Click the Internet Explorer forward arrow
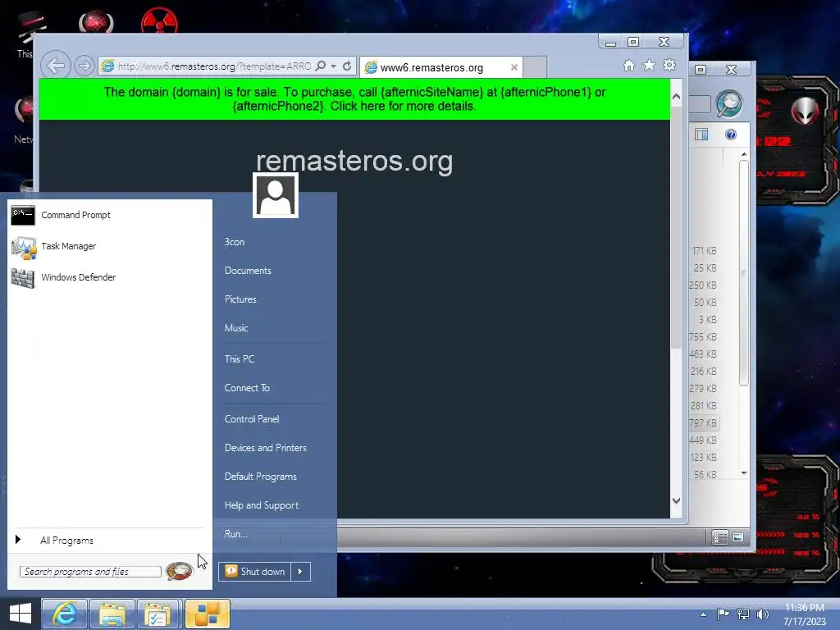The image size is (840, 630). (84, 66)
